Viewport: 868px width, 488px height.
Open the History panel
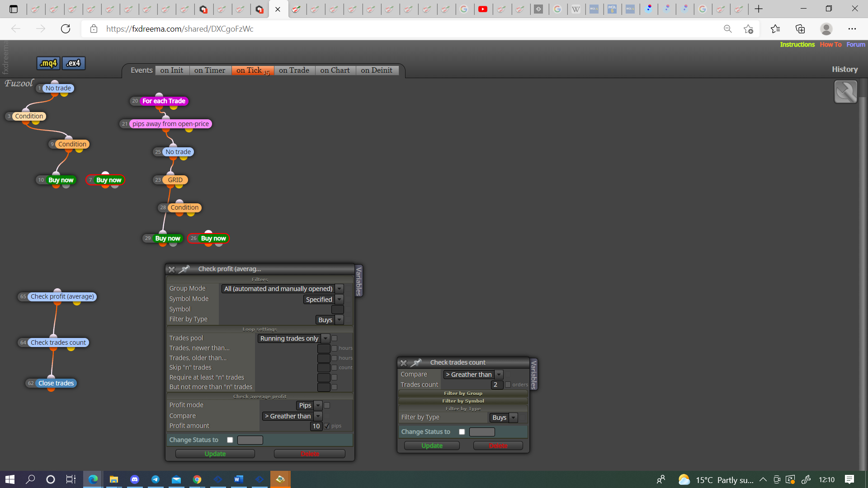click(844, 70)
